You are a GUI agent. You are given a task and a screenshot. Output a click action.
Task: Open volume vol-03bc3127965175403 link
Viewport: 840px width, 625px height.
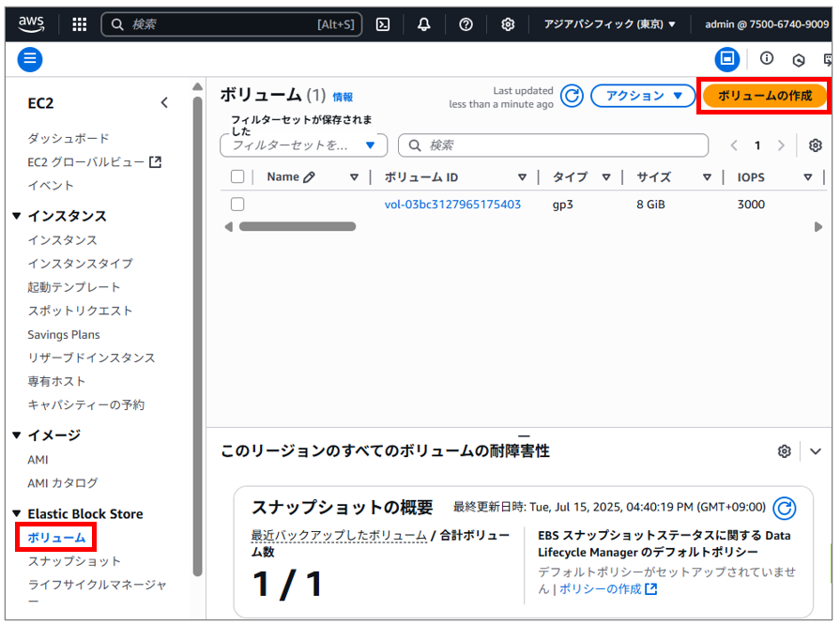452,204
